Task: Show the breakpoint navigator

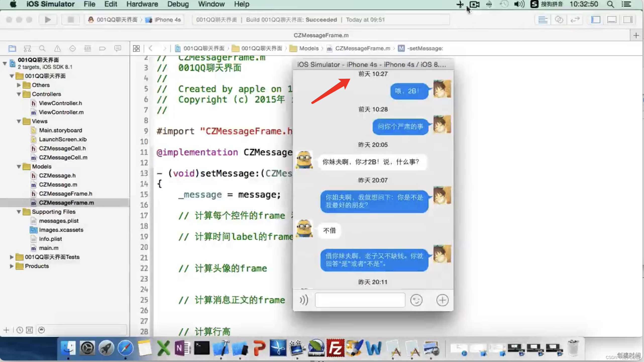Action: [102, 48]
